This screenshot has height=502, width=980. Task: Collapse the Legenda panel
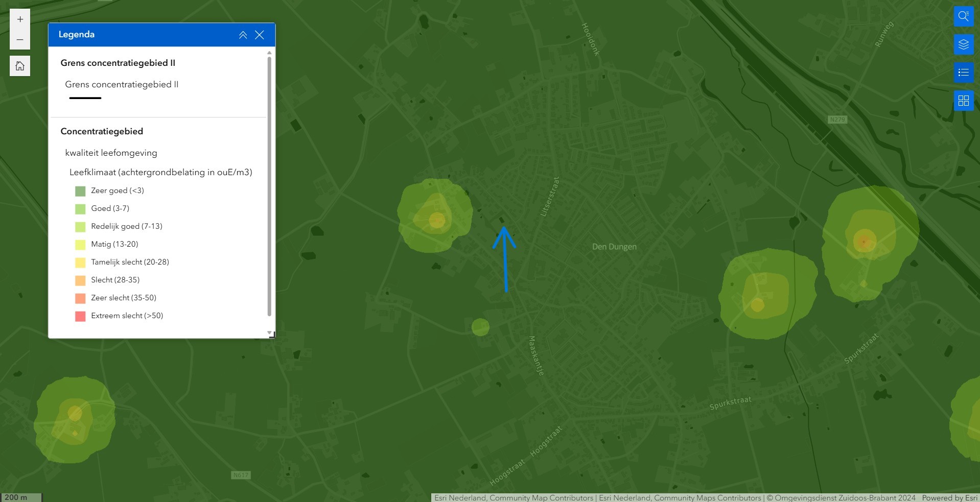pyautogui.click(x=243, y=35)
